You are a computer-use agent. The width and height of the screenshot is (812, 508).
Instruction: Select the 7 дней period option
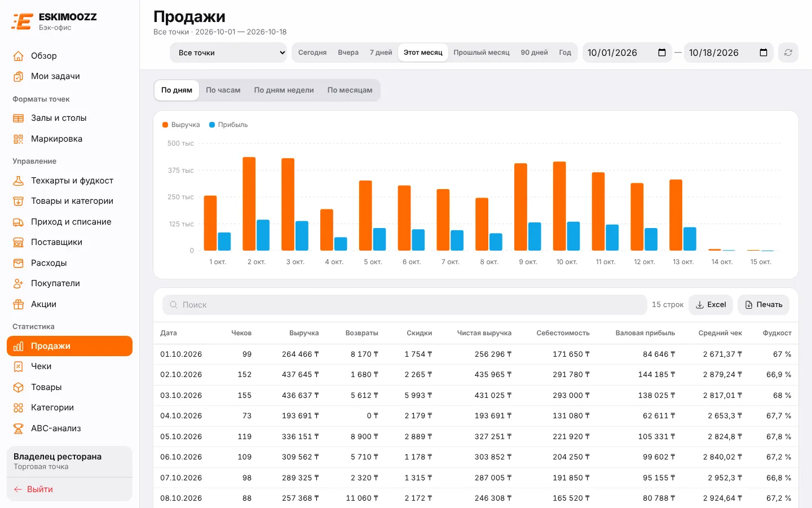click(381, 52)
